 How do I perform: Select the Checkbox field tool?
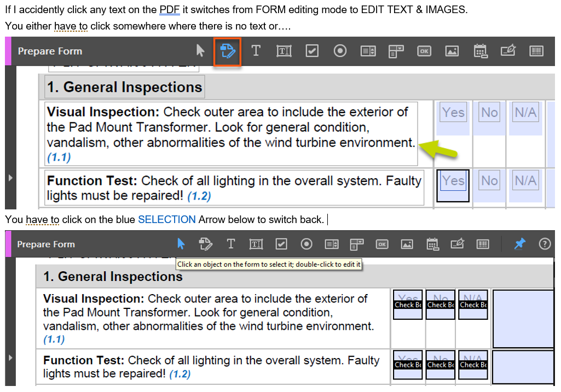(312, 51)
